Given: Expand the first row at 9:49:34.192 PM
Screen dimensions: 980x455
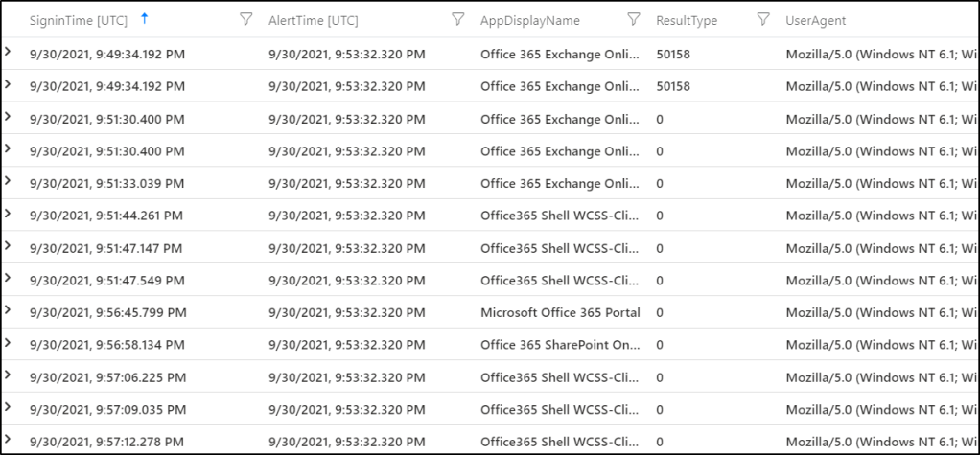Looking at the screenshot, I should (9, 54).
